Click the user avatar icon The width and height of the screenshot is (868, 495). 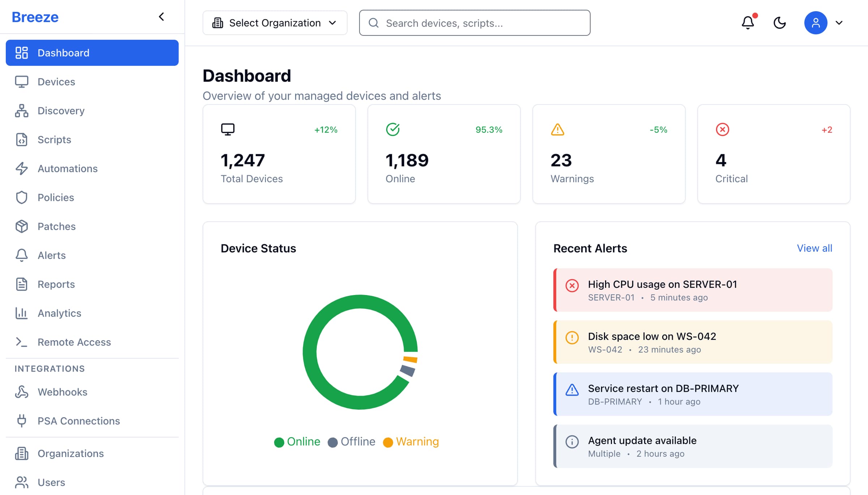[x=816, y=23]
